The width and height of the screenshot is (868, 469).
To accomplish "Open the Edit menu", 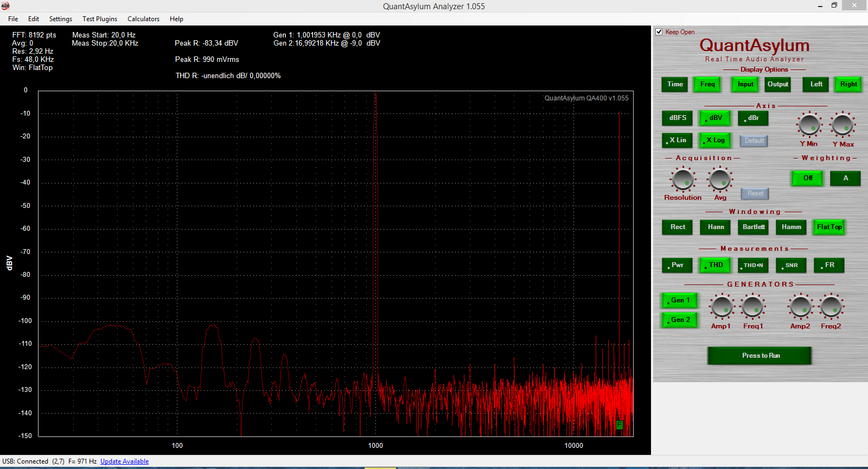I will point(34,19).
